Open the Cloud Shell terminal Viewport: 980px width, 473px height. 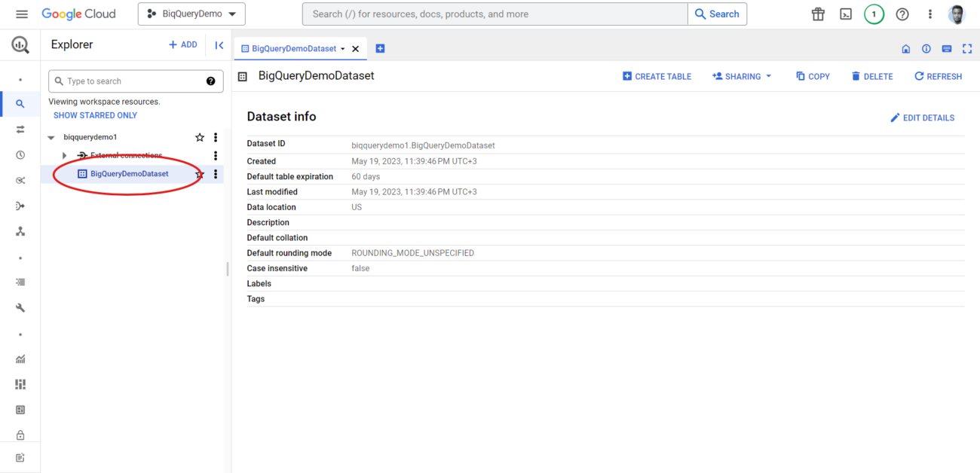click(x=845, y=14)
